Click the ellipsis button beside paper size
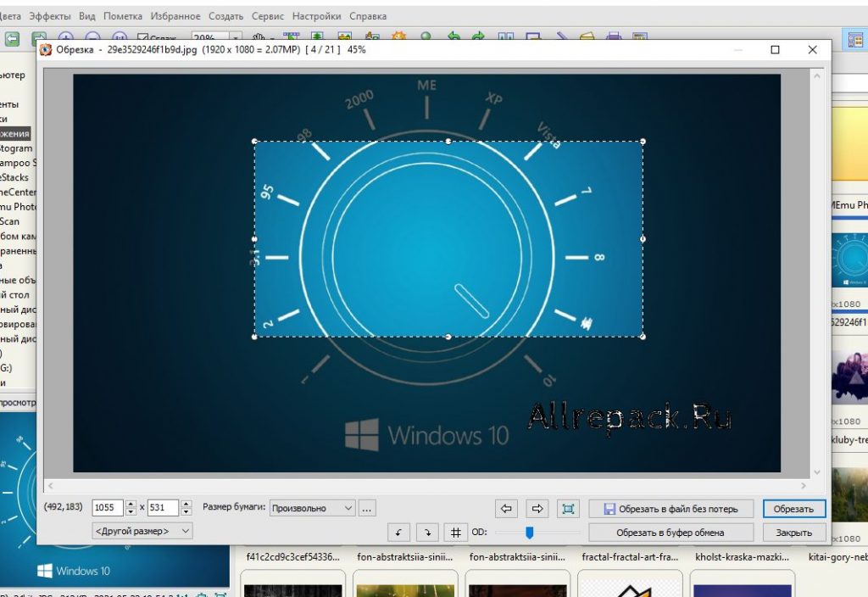 coord(367,508)
